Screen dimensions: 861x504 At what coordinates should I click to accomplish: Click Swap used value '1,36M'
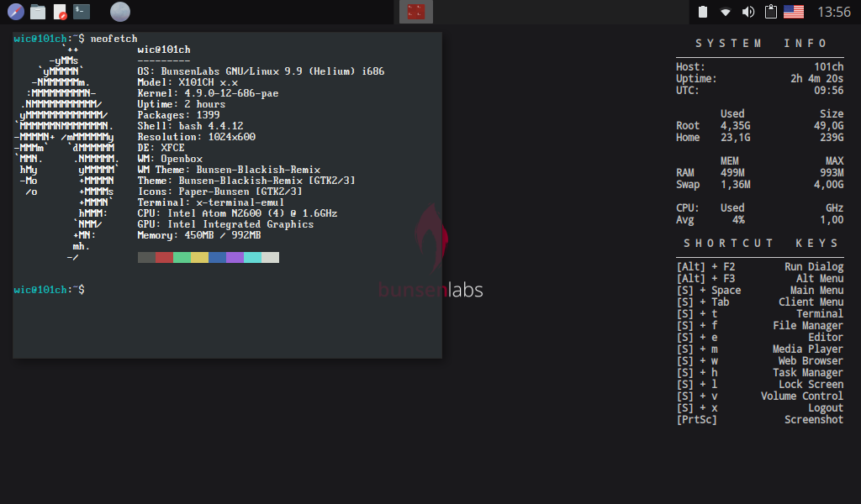(x=735, y=184)
